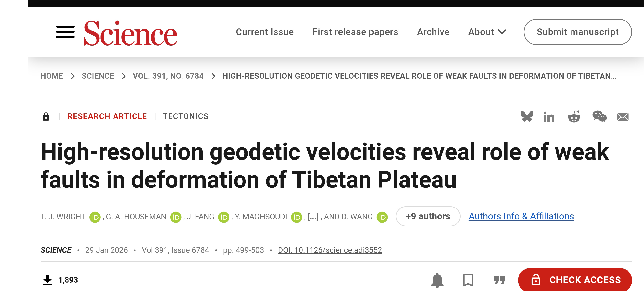Share article via WeChat
The image size is (644, 291).
[599, 116]
